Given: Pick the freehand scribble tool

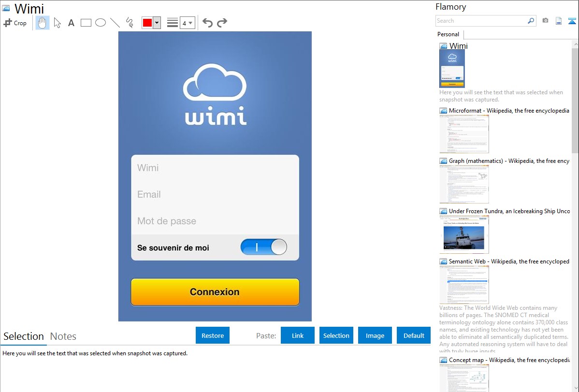Looking at the screenshot, I should tap(130, 23).
